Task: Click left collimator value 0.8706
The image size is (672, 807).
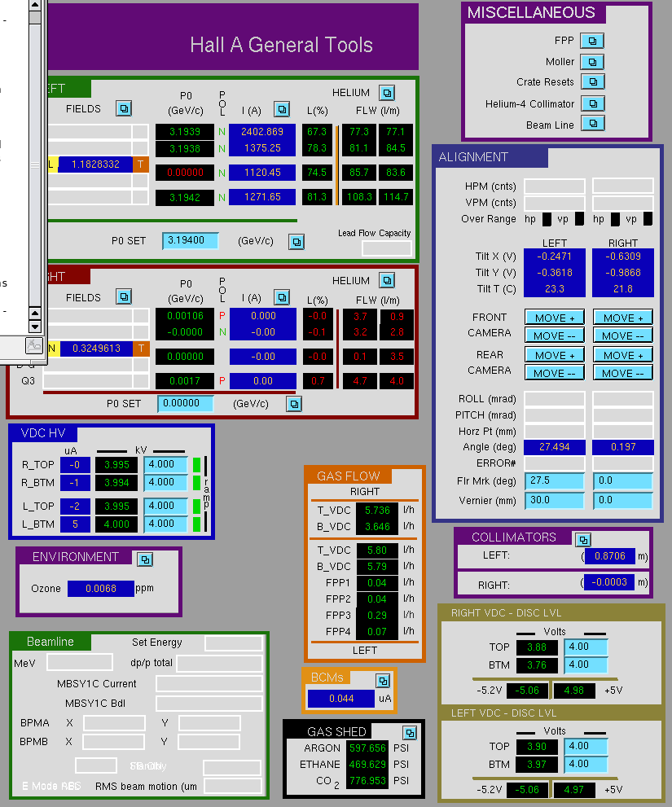Action: [x=610, y=556]
